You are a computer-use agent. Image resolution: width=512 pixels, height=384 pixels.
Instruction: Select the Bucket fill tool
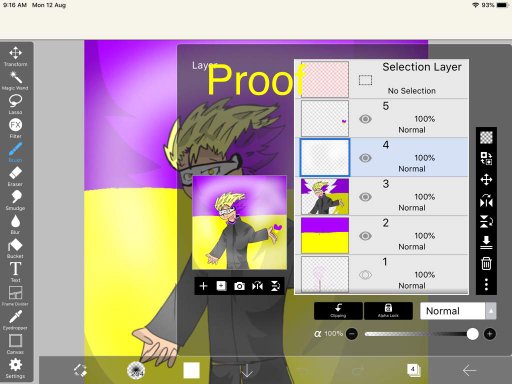click(x=15, y=249)
